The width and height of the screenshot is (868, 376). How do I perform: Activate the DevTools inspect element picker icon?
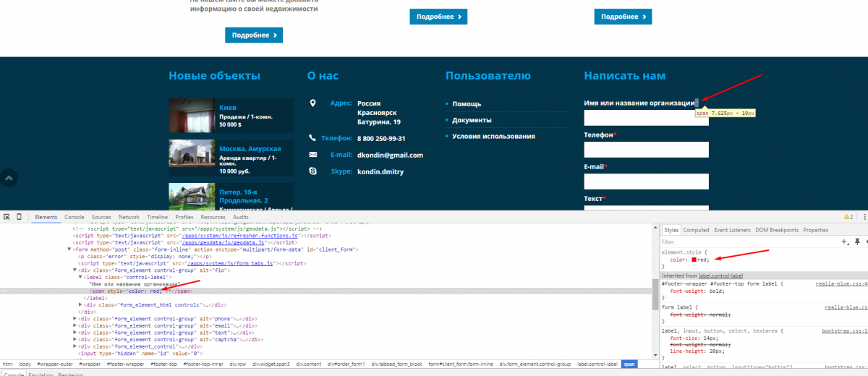pos(7,217)
